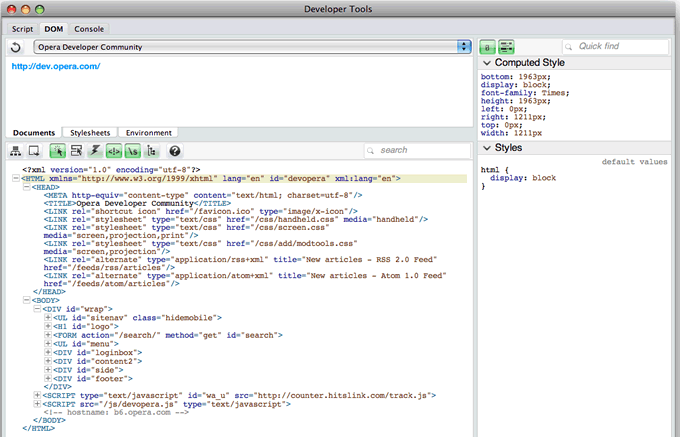This screenshot has width=680, height=437.
Task: Collapse the Styles section
Action: click(487, 148)
